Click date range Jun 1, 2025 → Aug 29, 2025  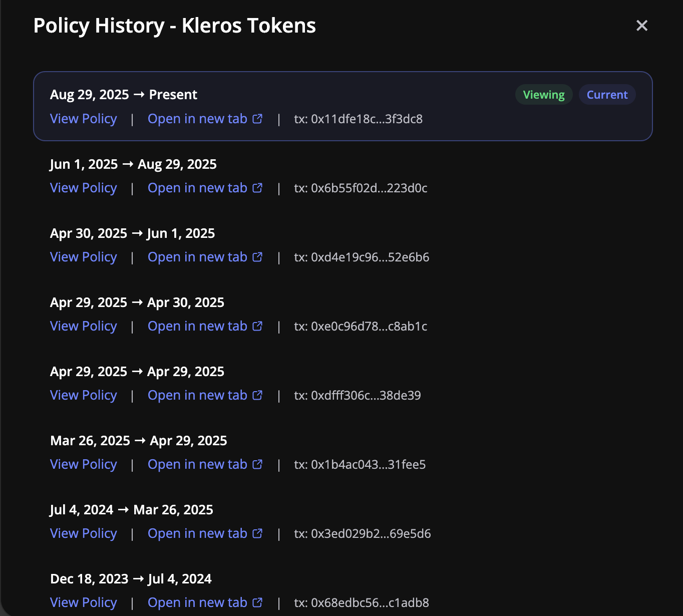coord(133,164)
